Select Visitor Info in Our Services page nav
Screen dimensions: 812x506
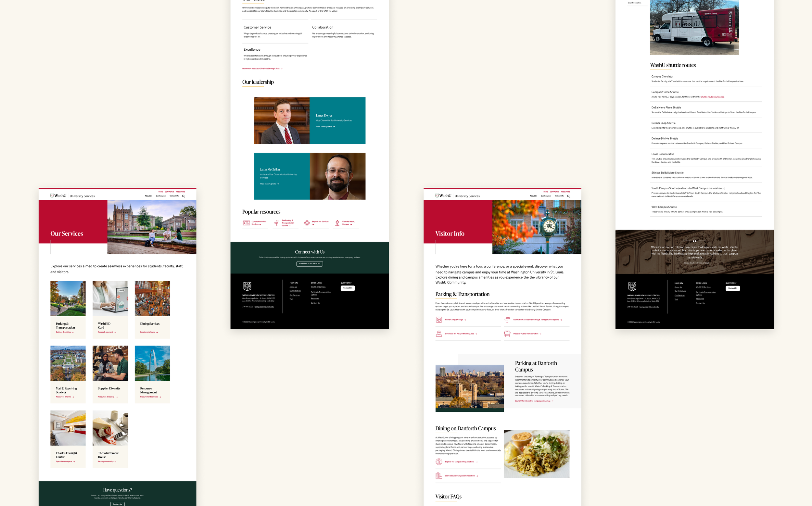[174, 196]
